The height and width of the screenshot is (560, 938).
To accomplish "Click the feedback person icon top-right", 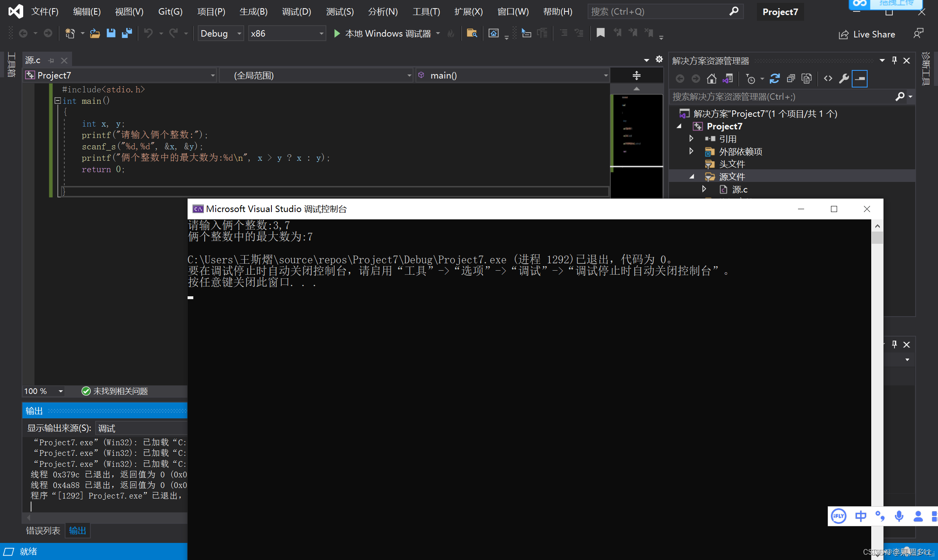I will (x=918, y=34).
